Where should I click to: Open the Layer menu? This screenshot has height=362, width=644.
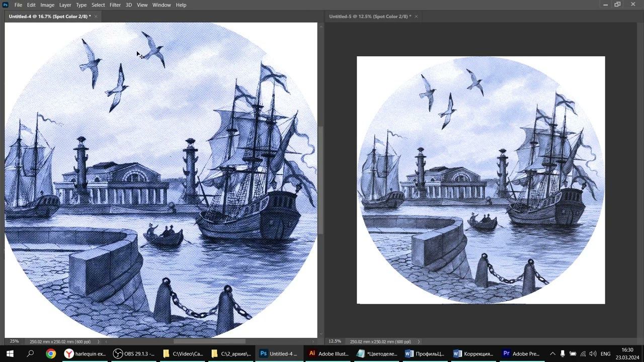[65, 5]
